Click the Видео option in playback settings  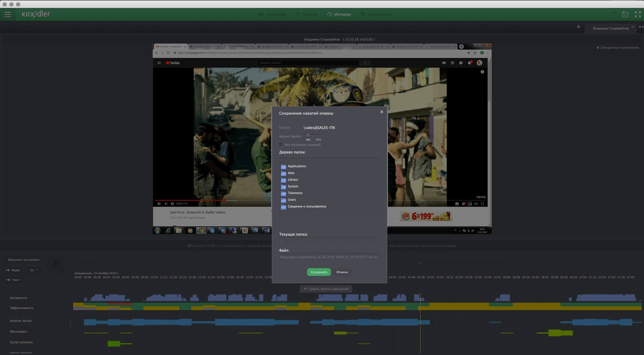13,270
